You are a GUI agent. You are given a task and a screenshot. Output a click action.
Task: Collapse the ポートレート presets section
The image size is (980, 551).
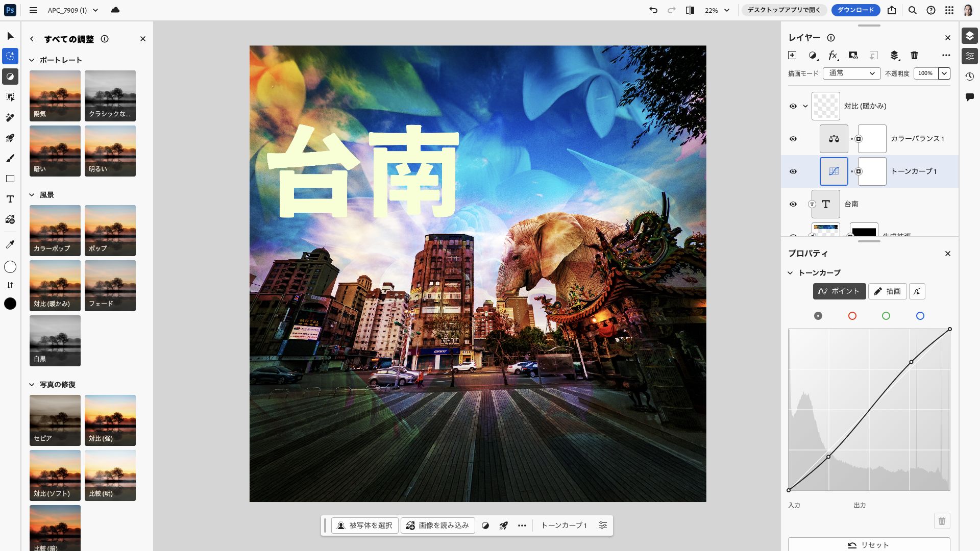coord(32,60)
